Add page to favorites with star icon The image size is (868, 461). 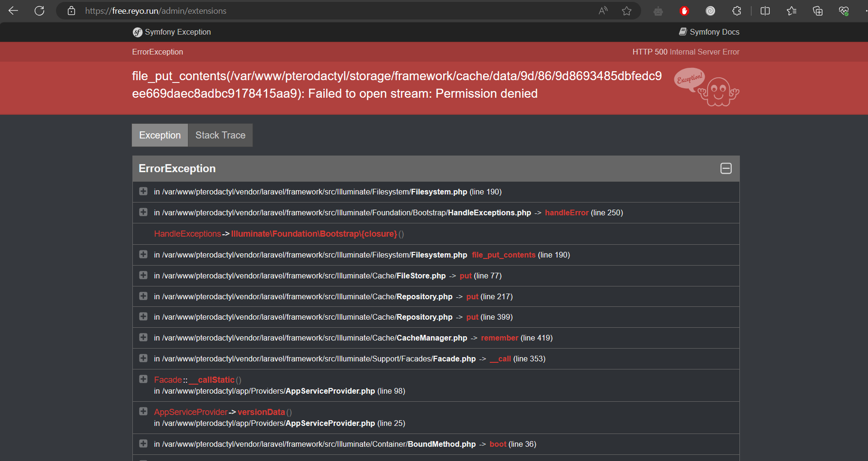(626, 10)
